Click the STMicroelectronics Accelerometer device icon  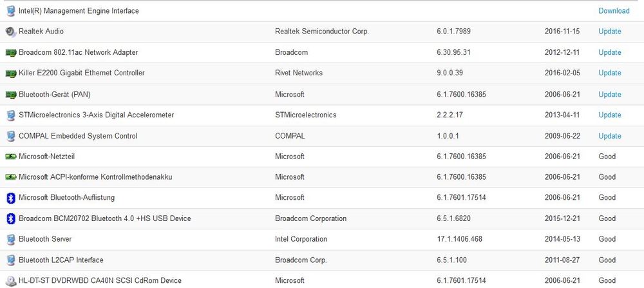[10, 115]
